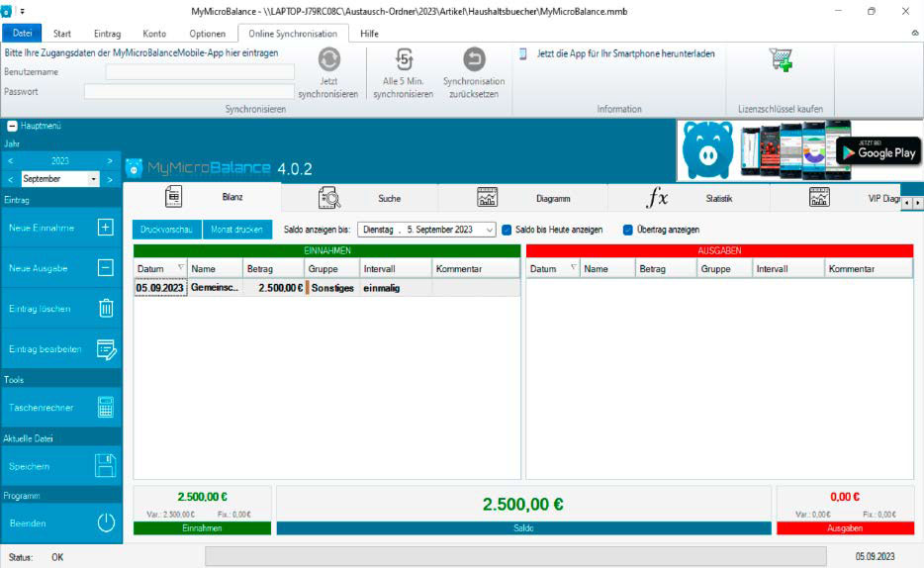Click the Einnahmen Gruppe column header
Image resolution: width=924 pixels, height=568 pixels.
pos(331,269)
